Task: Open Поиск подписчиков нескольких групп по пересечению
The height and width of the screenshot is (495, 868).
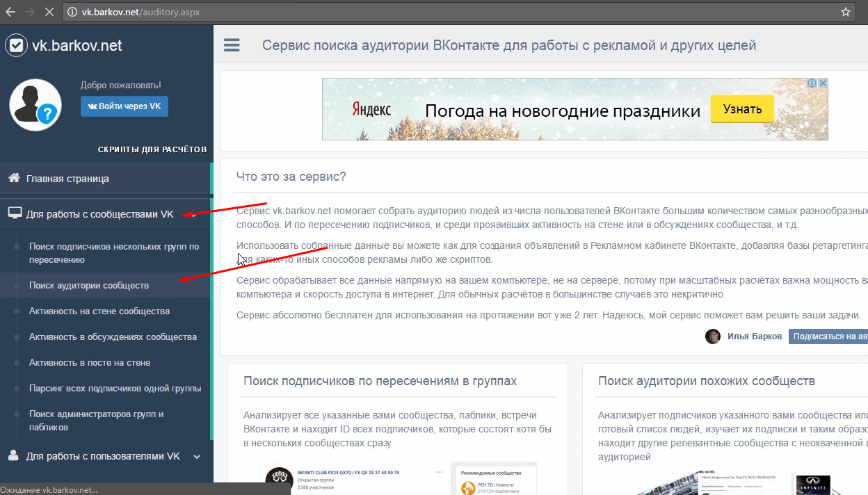Action: [114, 253]
